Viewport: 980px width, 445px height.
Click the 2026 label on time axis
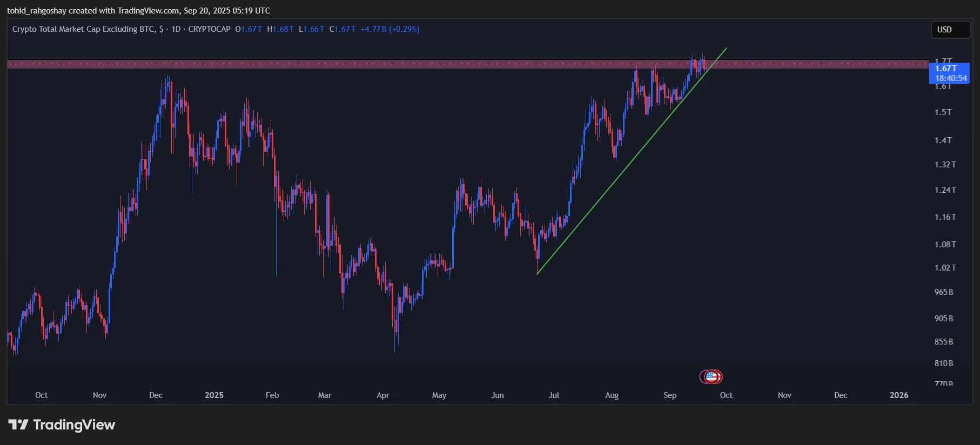899,395
